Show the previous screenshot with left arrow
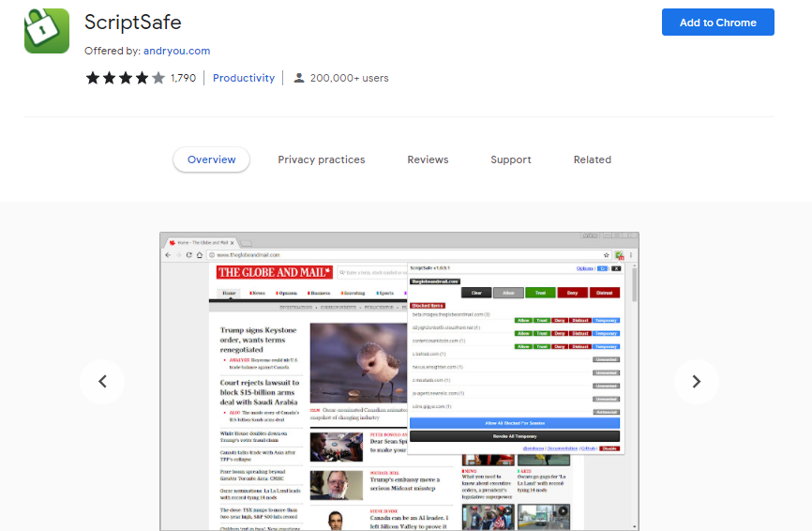 coord(103,382)
